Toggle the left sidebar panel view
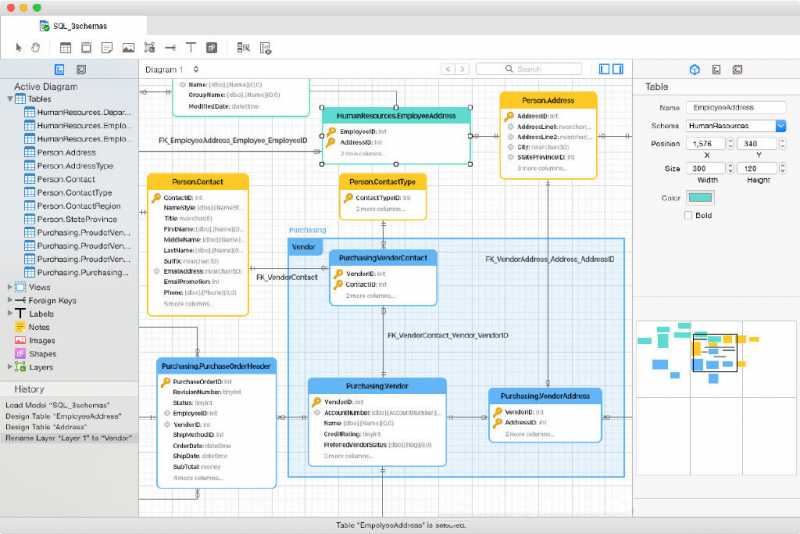This screenshot has height=534, width=800. click(x=604, y=69)
